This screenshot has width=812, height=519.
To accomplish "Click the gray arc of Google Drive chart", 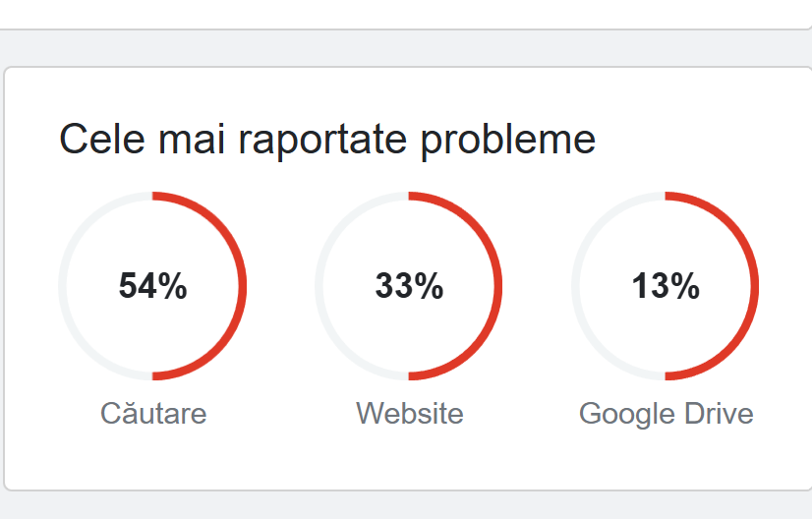I will pos(576,286).
